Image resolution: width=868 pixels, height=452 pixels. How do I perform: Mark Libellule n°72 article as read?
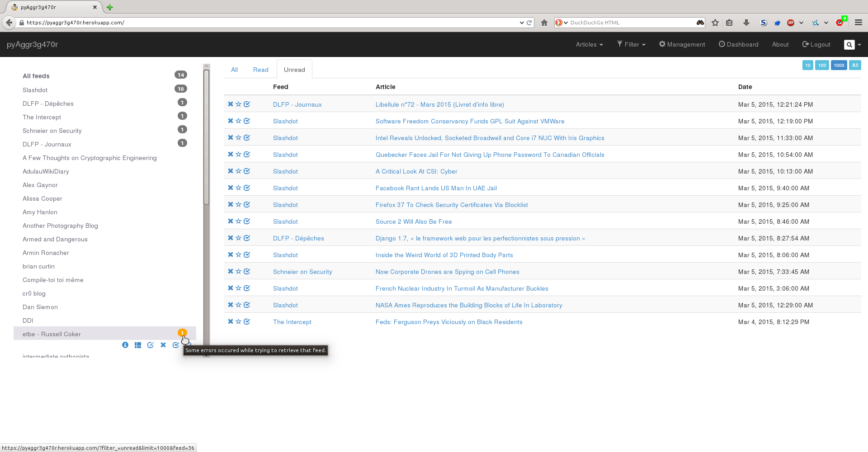click(247, 104)
